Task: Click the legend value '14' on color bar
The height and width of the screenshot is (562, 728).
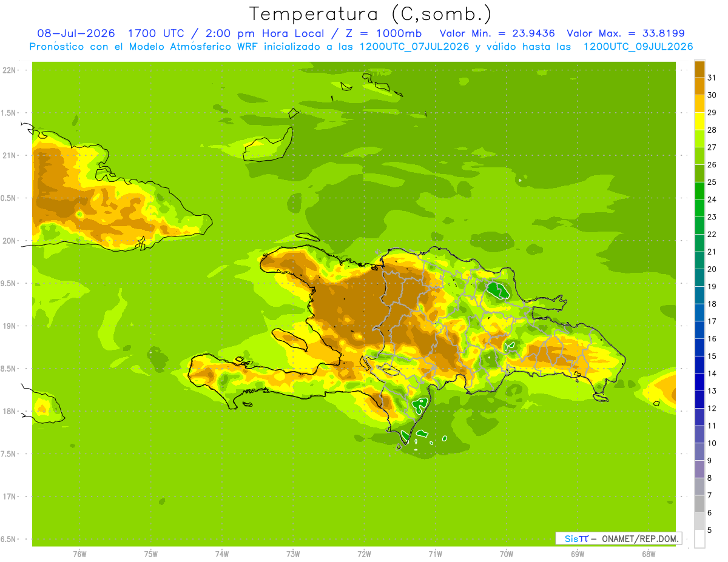Action: coord(711,373)
